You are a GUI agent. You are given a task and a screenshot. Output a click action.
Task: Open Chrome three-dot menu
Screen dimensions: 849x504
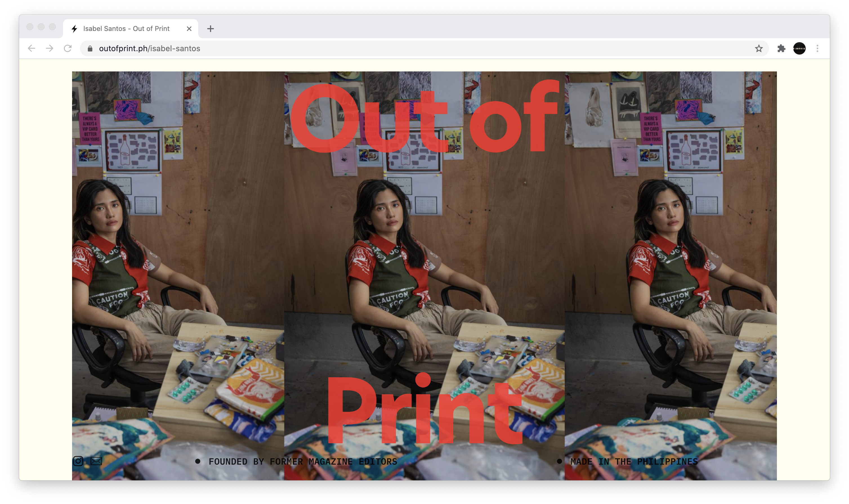click(817, 49)
